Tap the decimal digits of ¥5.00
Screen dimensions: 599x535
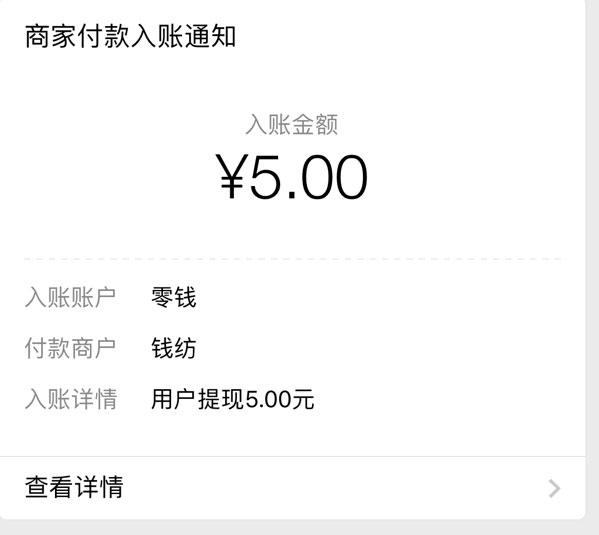click(x=334, y=177)
